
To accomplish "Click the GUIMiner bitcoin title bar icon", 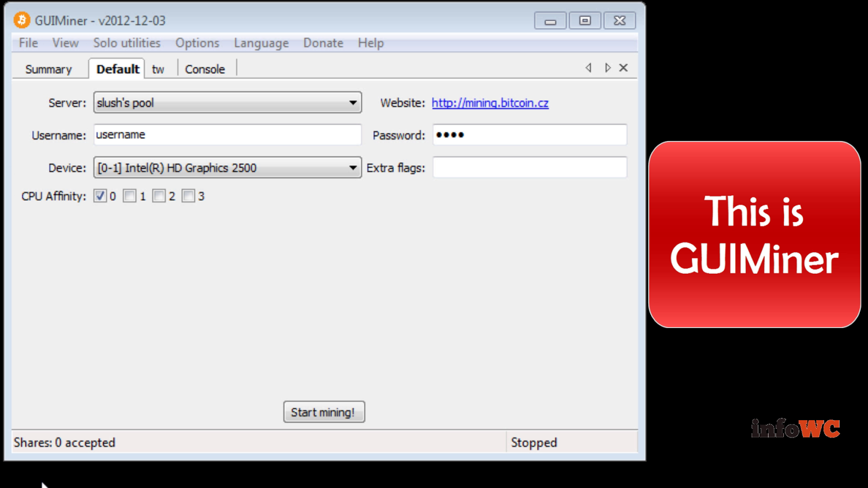I will pyautogui.click(x=22, y=20).
